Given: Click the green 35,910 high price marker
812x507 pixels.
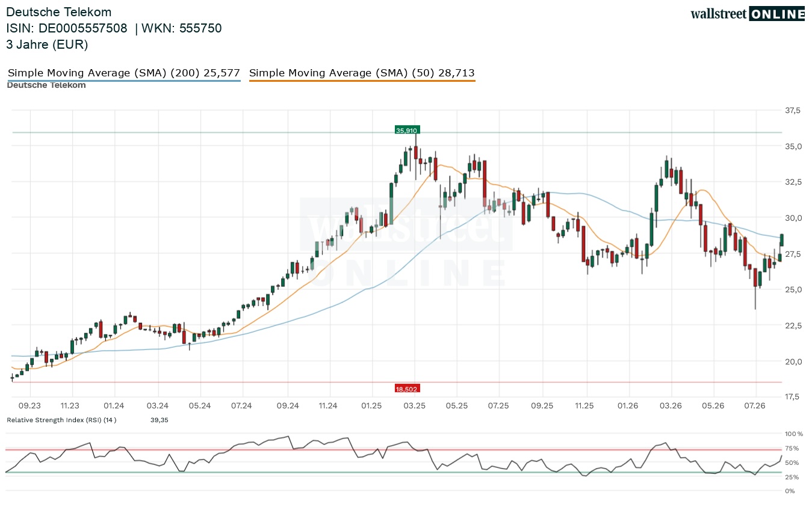Looking at the screenshot, I should pyautogui.click(x=407, y=129).
